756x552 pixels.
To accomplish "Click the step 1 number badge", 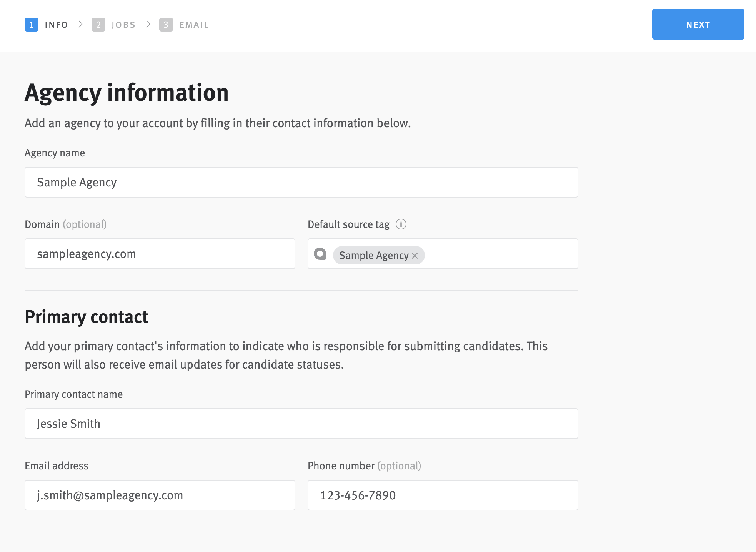I will tap(32, 24).
